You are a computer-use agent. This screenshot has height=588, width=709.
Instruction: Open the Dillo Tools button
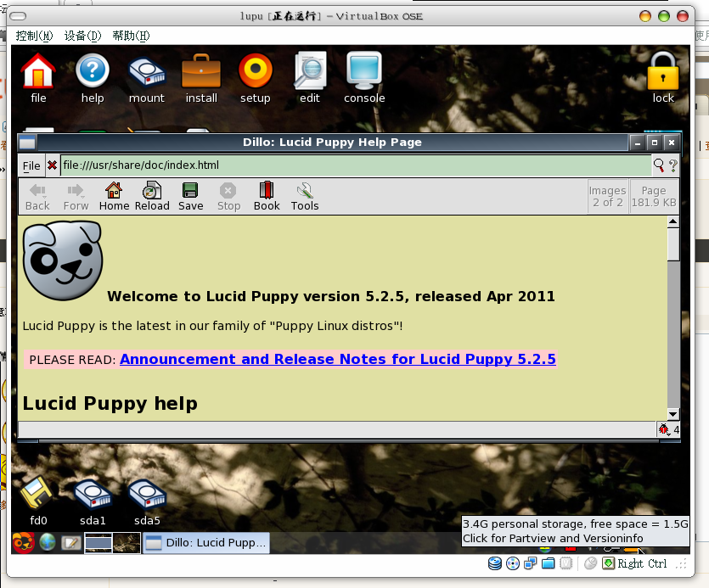tap(305, 197)
